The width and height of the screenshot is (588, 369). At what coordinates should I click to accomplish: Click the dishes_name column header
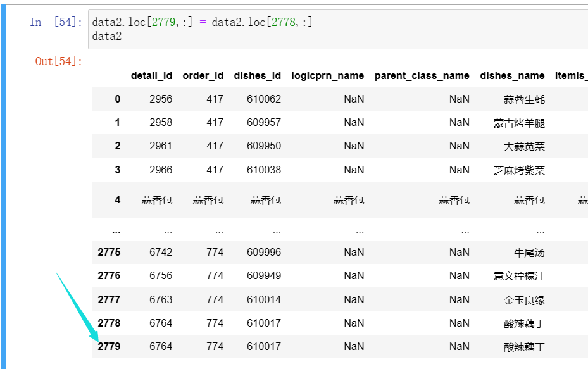tap(512, 76)
